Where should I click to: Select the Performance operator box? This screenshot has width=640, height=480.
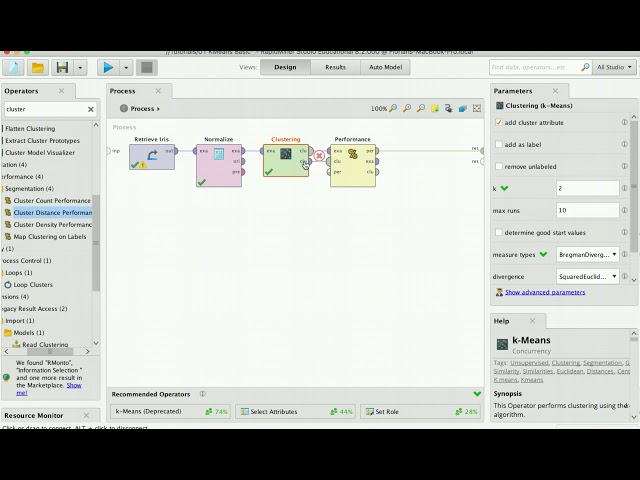click(x=353, y=166)
